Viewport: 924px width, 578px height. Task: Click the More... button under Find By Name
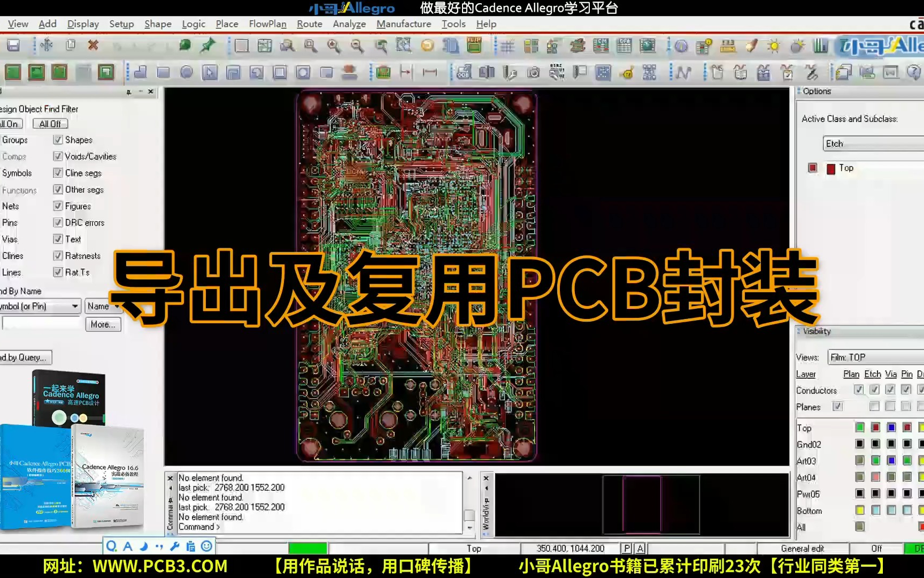(103, 324)
